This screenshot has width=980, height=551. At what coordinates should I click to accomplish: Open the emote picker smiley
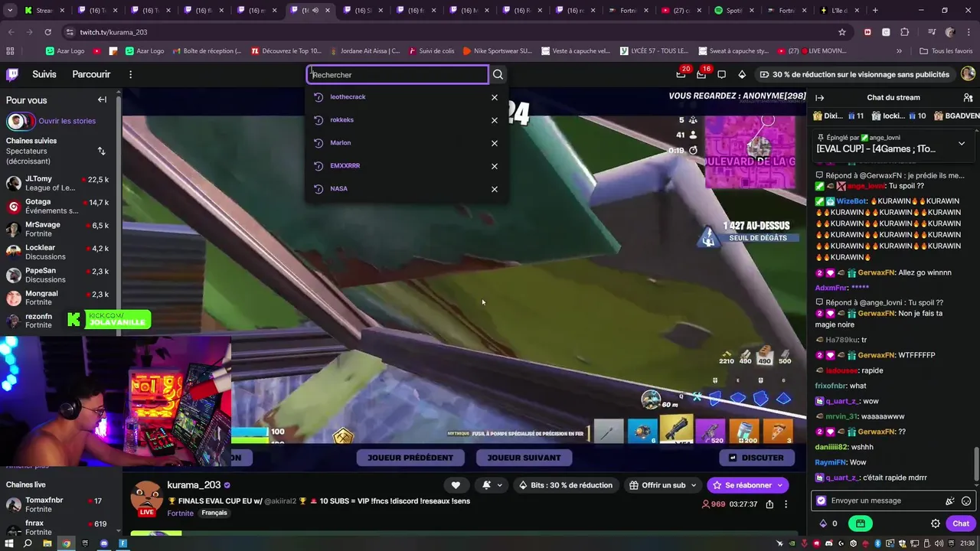[x=966, y=500]
